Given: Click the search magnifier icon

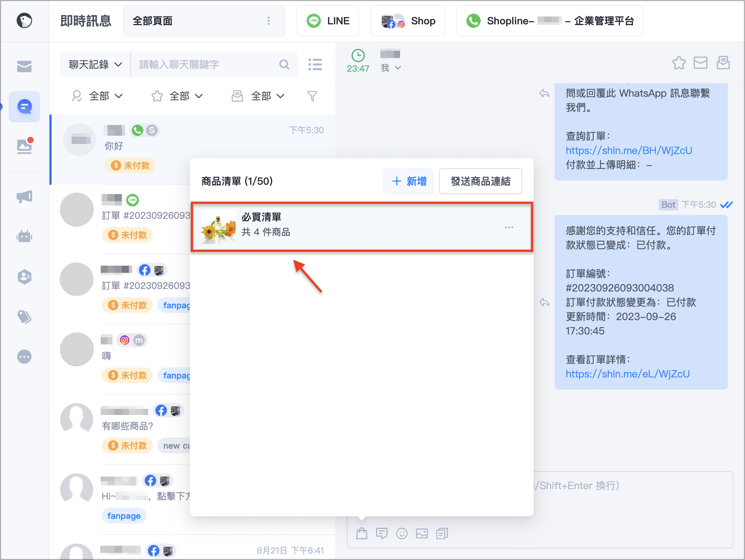Looking at the screenshot, I should 284,64.
